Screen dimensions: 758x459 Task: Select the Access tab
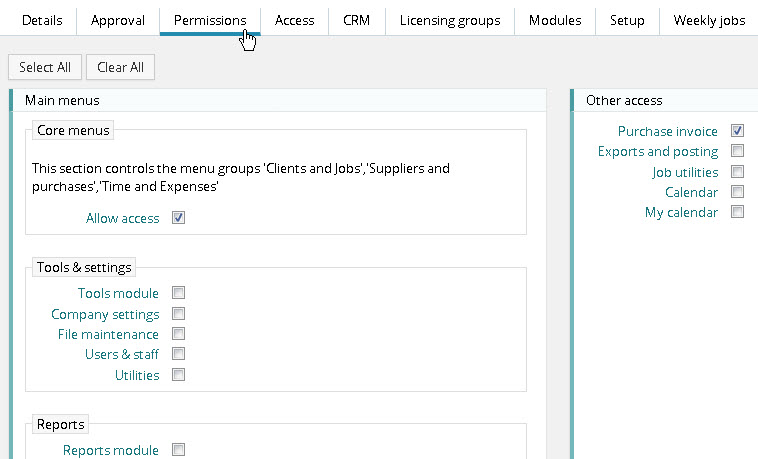pos(294,20)
